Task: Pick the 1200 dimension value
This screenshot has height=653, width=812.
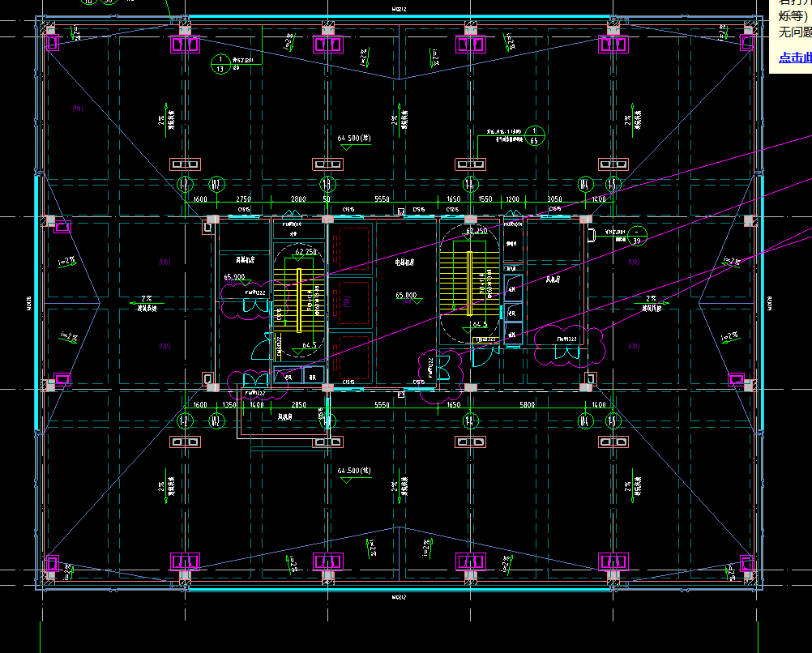Action: (513, 198)
